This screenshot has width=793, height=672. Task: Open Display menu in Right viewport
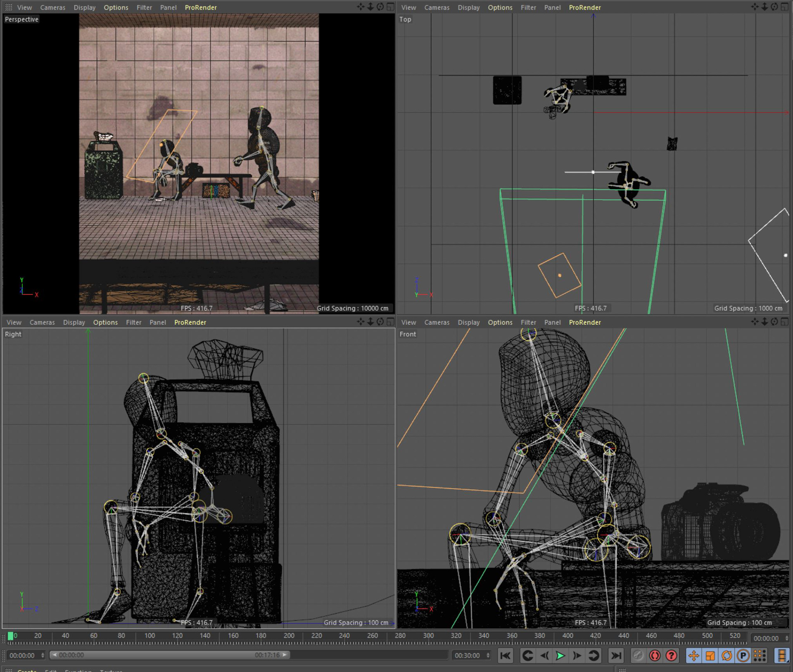click(74, 322)
